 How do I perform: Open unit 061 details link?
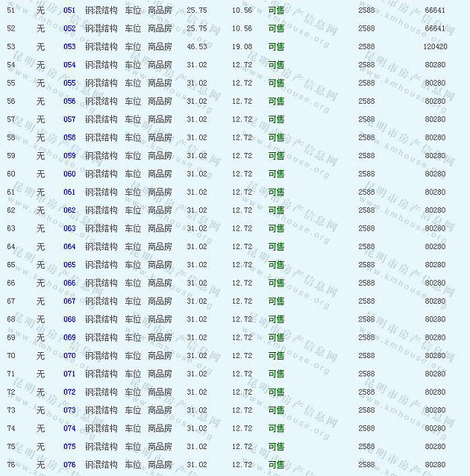(x=69, y=192)
